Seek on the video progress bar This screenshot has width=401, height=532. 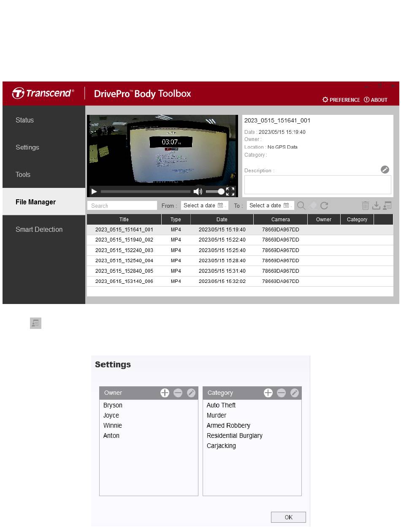(x=146, y=192)
